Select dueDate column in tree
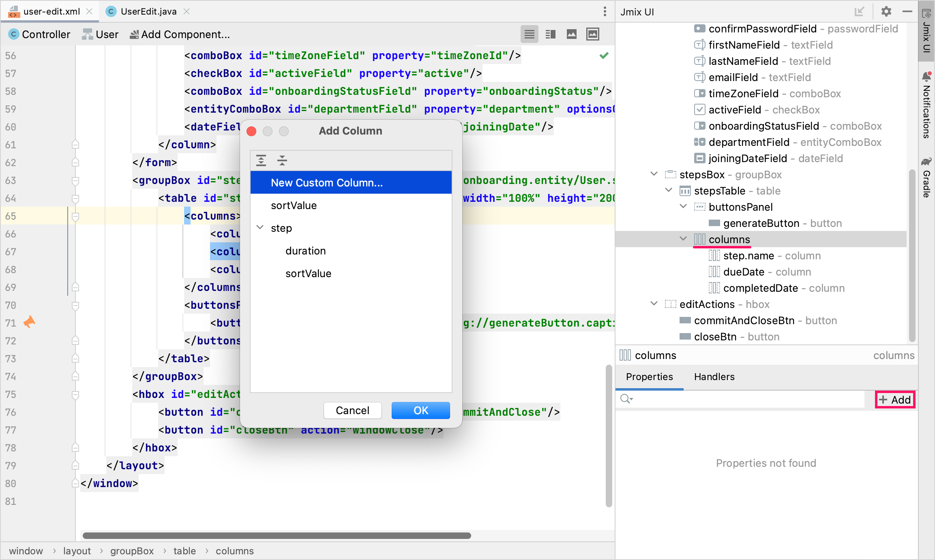 [x=760, y=272]
